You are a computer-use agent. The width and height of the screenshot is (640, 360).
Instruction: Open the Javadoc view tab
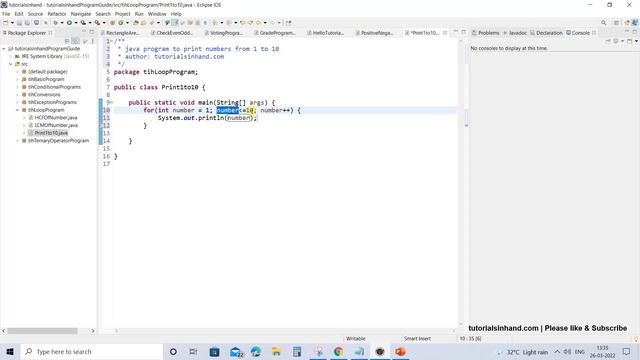[x=515, y=33]
